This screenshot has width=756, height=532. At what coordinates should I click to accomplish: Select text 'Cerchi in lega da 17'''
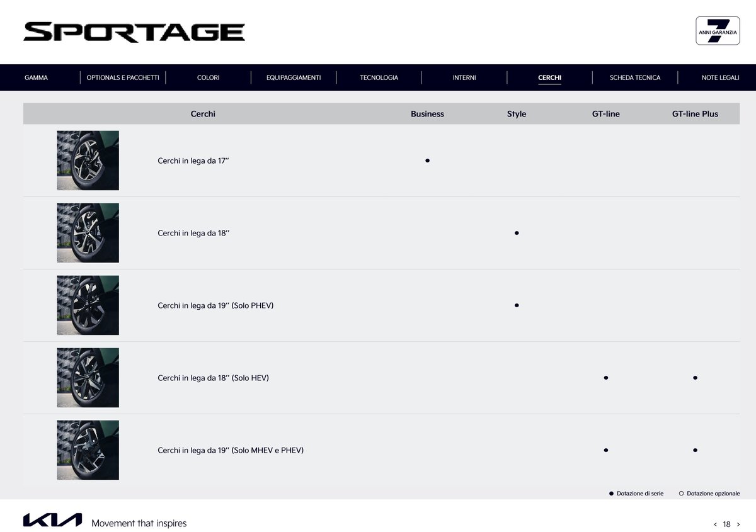point(193,161)
